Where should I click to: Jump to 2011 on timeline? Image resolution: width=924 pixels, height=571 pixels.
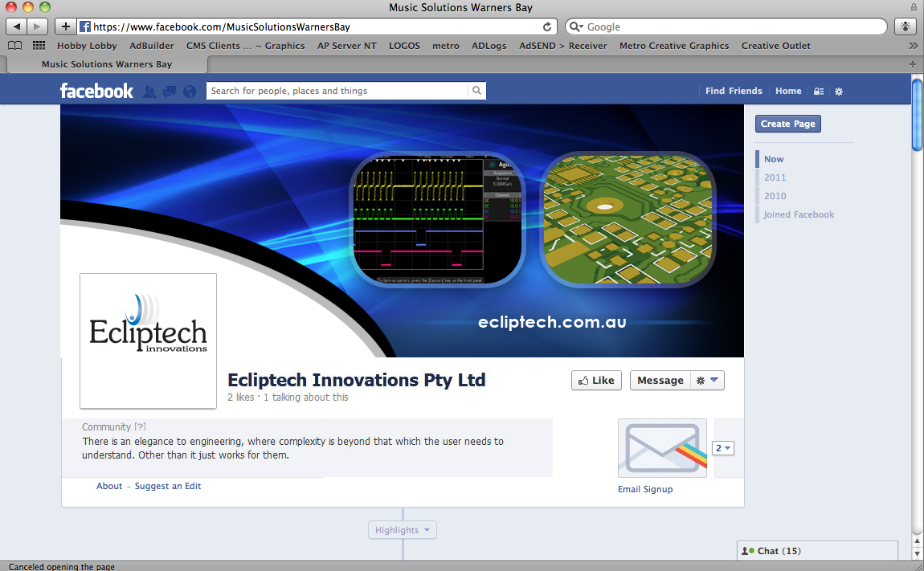coord(775,177)
